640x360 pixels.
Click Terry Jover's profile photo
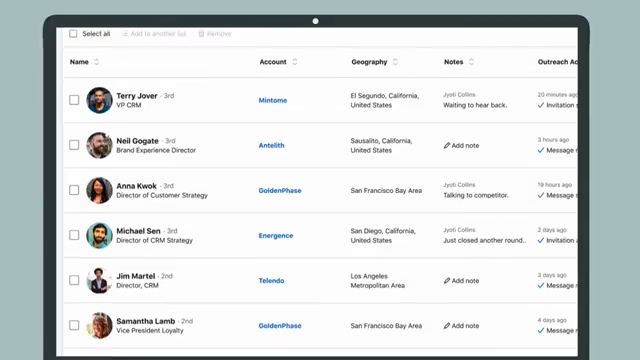(99, 100)
